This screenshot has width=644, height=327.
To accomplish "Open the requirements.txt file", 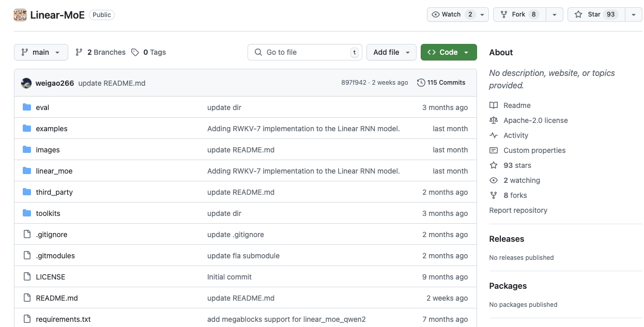I will click(63, 319).
